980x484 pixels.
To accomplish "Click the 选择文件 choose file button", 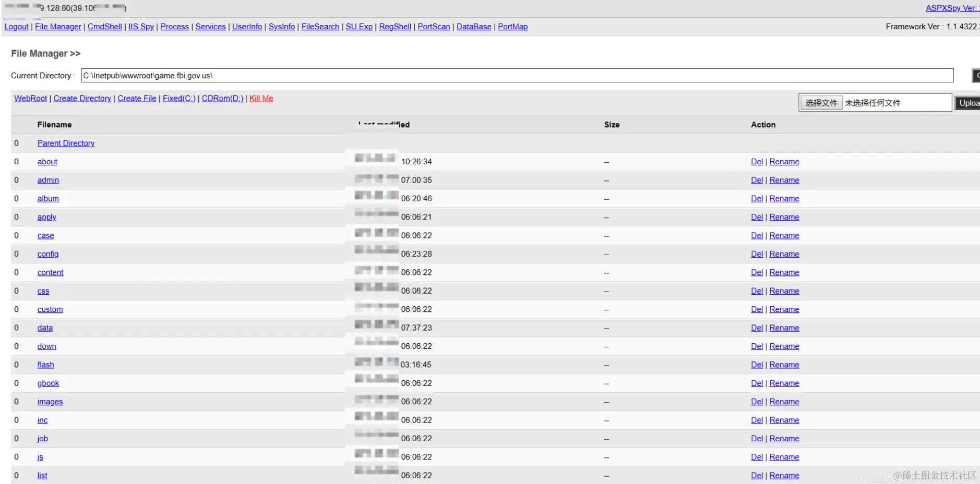I will tap(821, 103).
